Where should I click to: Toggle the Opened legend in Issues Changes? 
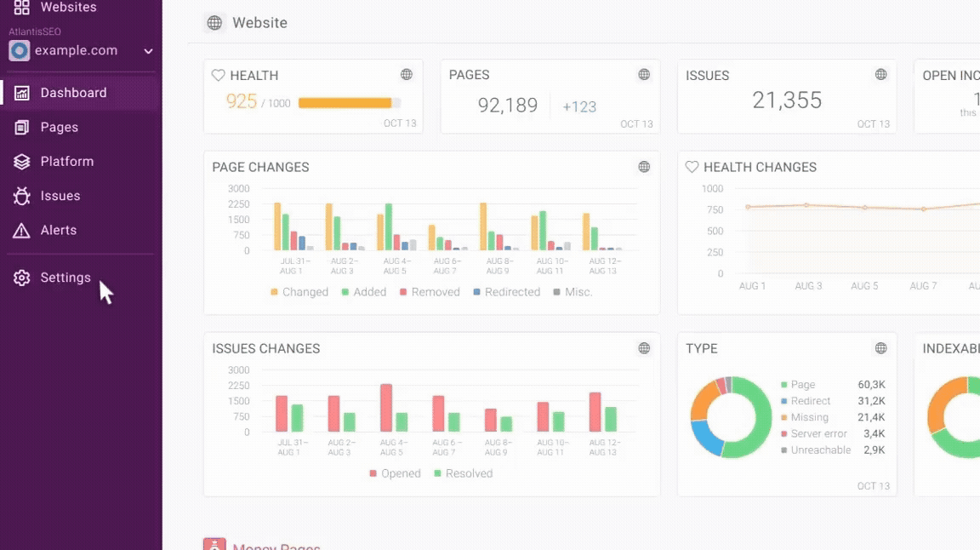pos(395,473)
